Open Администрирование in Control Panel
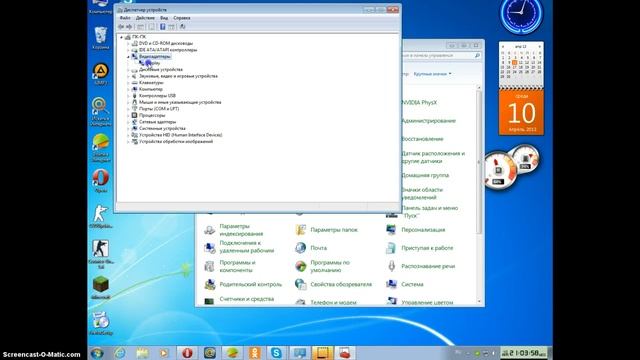This screenshot has width=640, height=360. 429,121
